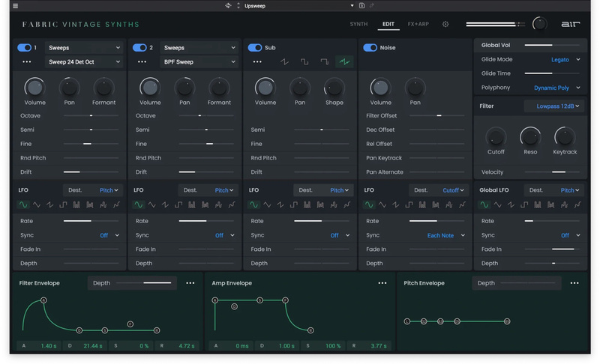Image resolution: width=600 pixels, height=364 pixels.
Task: Open the Sub oscillator three-dots menu
Action: [x=257, y=62]
